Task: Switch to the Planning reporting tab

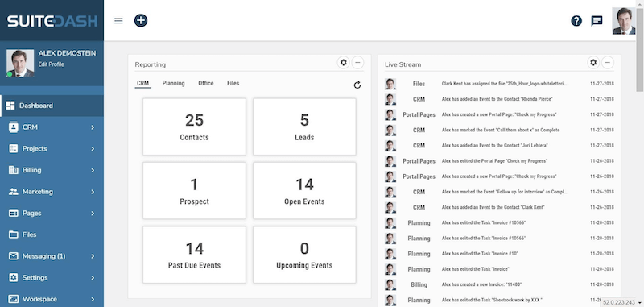Action: pyautogui.click(x=173, y=83)
